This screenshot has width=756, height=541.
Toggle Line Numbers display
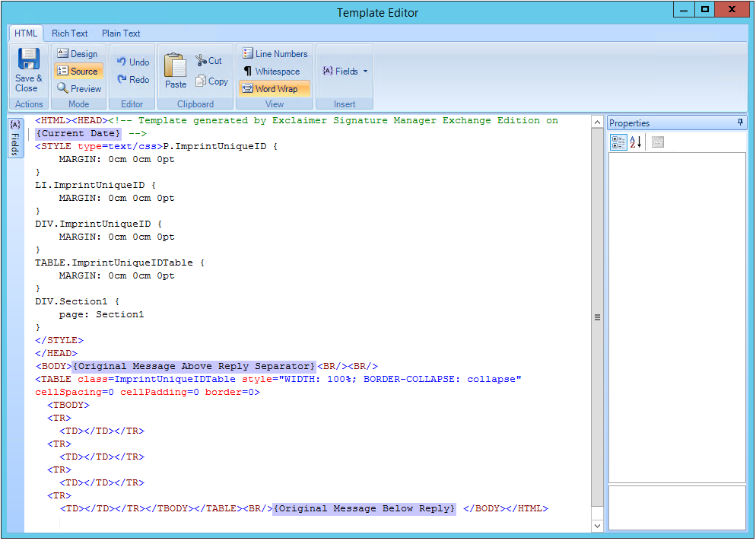(x=275, y=54)
